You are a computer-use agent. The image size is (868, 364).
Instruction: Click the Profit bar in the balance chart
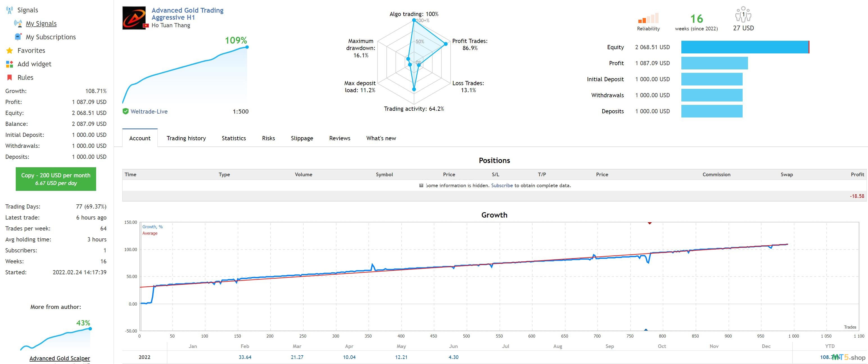[x=714, y=63]
